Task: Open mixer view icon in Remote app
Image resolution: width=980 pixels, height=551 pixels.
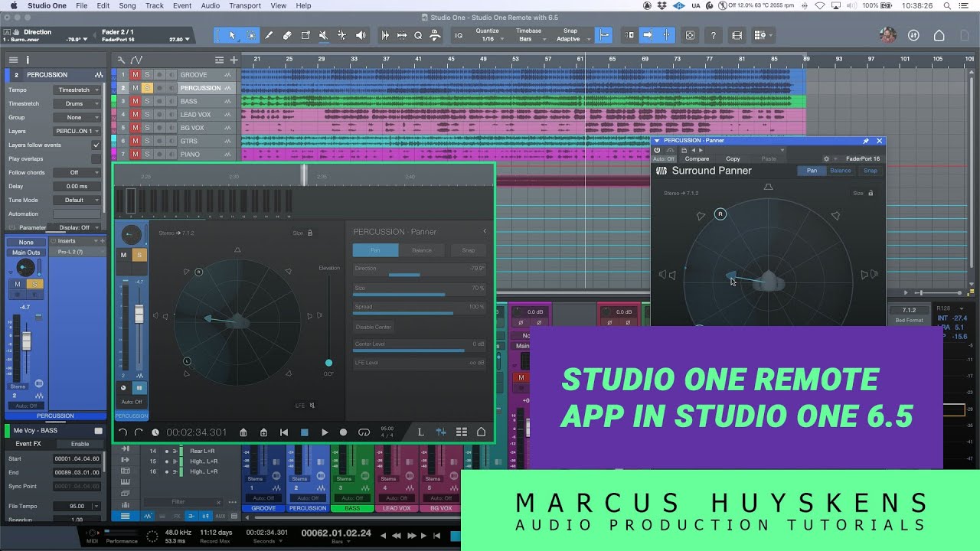Action: (441, 432)
